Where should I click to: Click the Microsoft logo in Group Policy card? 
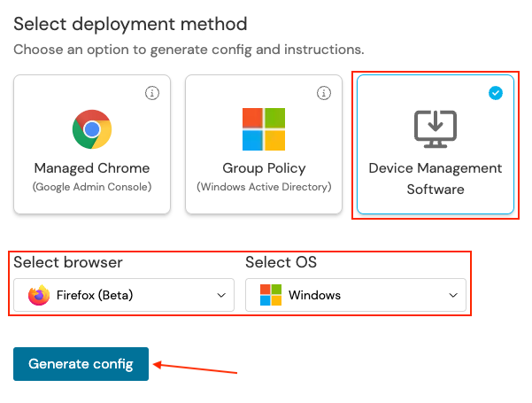pos(264,129)
